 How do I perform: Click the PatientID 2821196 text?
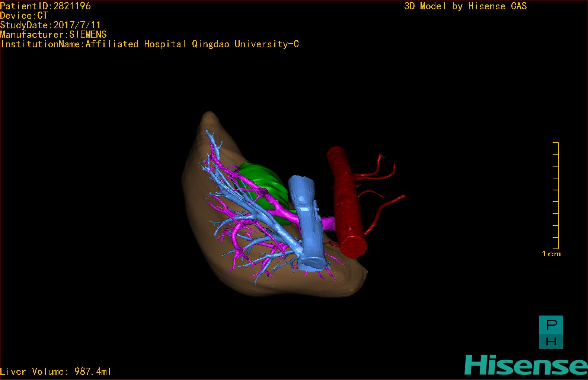[x=45, y=6]
